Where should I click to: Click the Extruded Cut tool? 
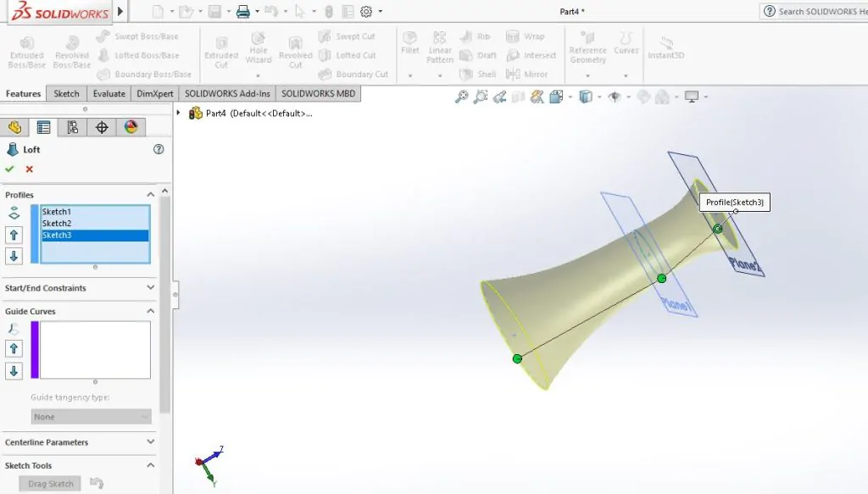point(221,52)
